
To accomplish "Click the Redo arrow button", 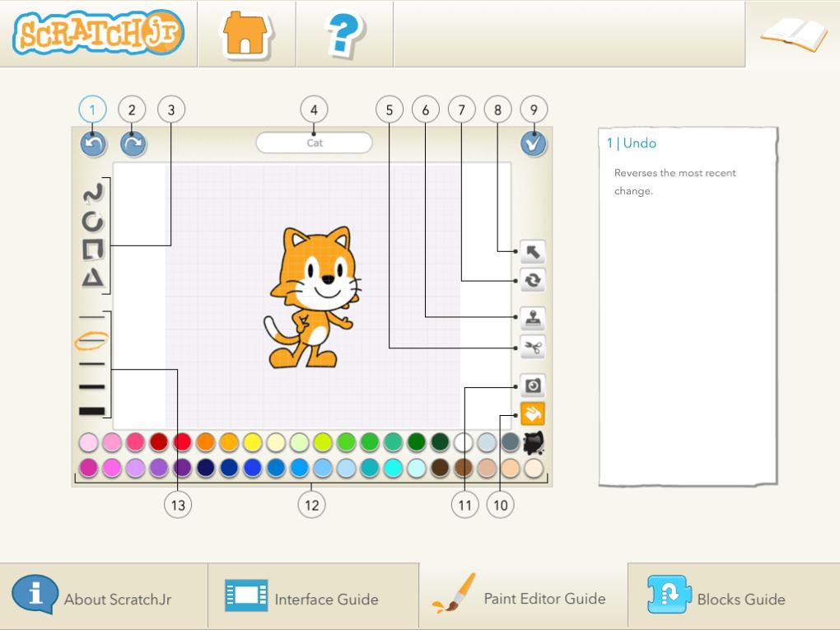I will click(x=133, y=144).
